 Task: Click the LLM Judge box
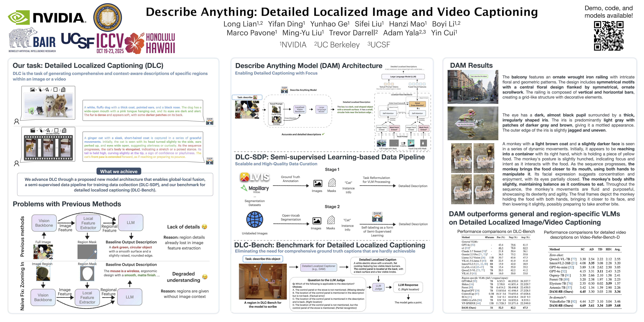pyautogui.click(x=378, y=287)
